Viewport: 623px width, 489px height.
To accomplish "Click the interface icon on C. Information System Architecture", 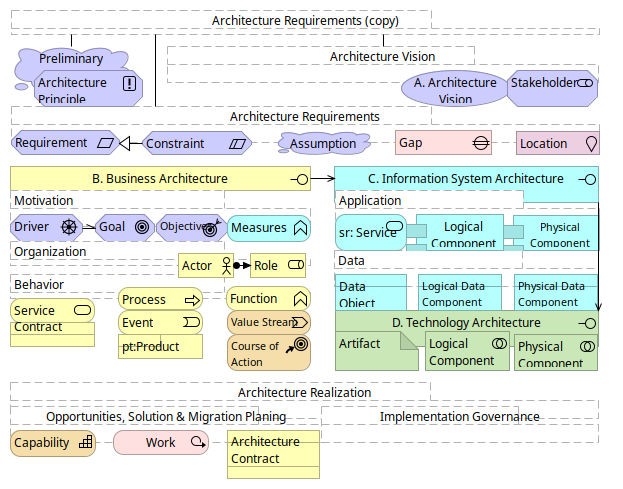I will point(588,180).
